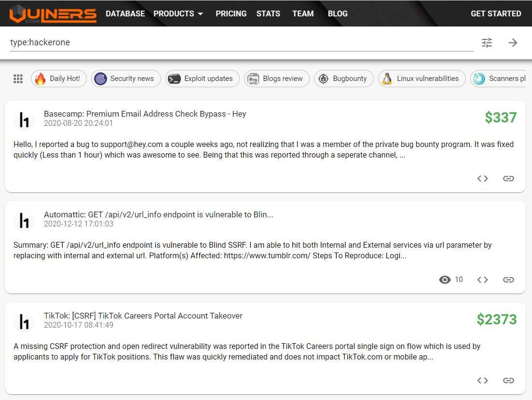Open the TikTok Careers Portal Account Takeover title
532x400 pixels.
click(x=143, y=316)
